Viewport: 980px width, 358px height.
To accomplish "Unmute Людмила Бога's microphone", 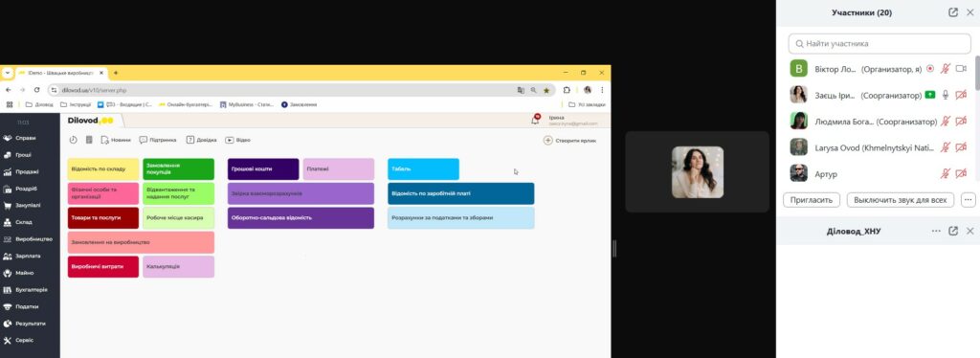I will 946,122.
